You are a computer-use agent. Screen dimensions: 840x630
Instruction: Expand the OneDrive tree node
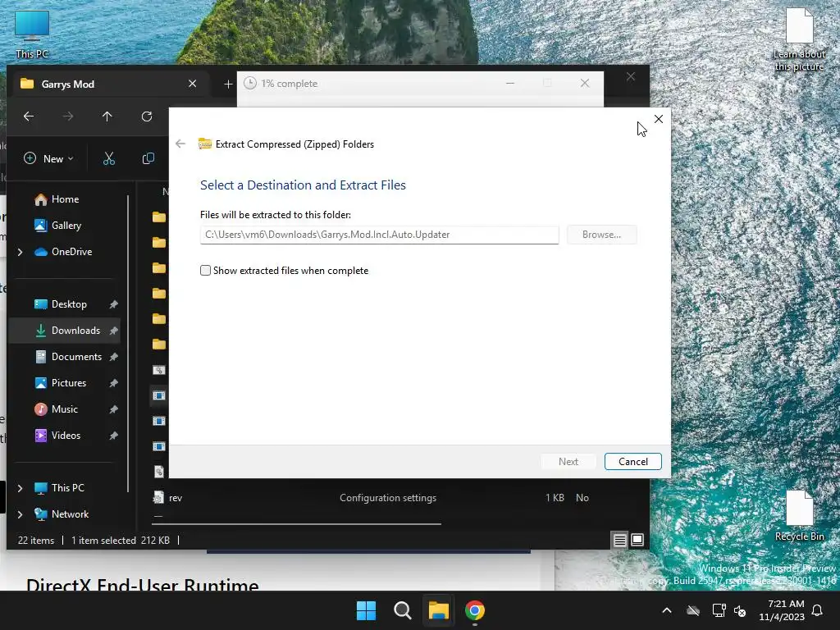[21, 252]
